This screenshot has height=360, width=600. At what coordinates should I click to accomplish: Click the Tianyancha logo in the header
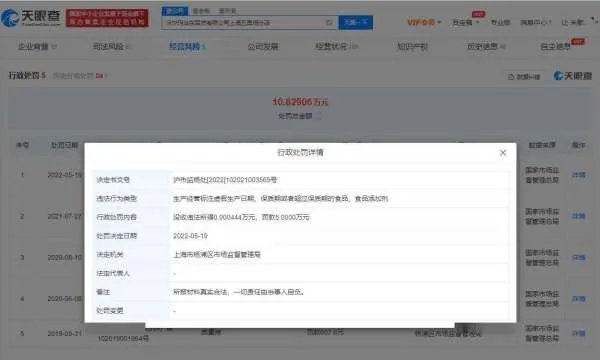(31, 18)
